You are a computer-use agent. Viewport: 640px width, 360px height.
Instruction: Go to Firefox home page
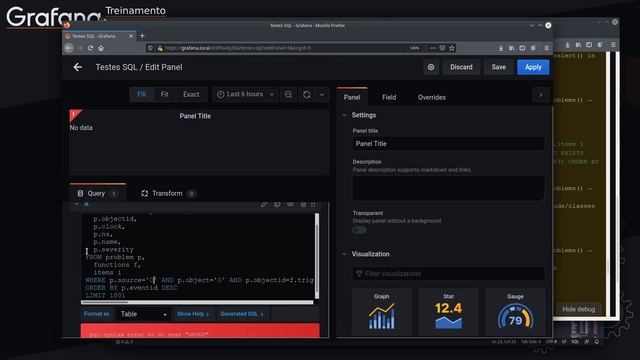[101, 48]
